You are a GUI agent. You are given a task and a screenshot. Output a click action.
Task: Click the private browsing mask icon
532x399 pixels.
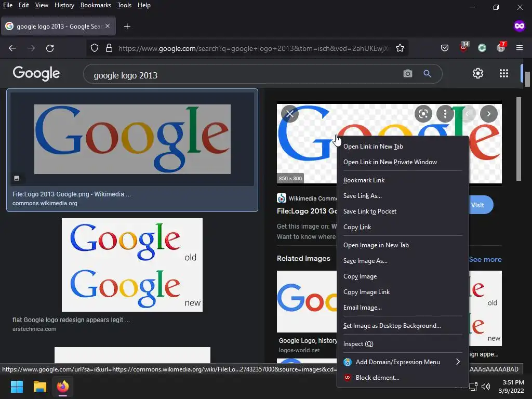pos(520,26)
